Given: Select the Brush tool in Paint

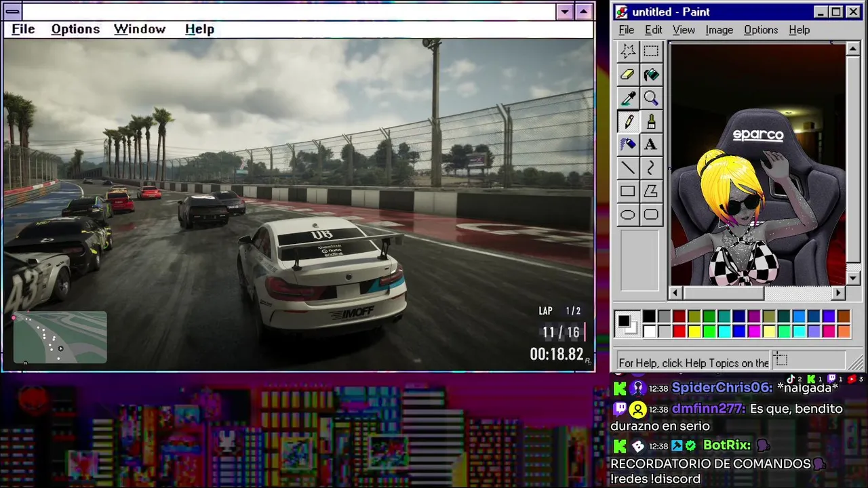Looking at the screenshot, I should [651, 121].
